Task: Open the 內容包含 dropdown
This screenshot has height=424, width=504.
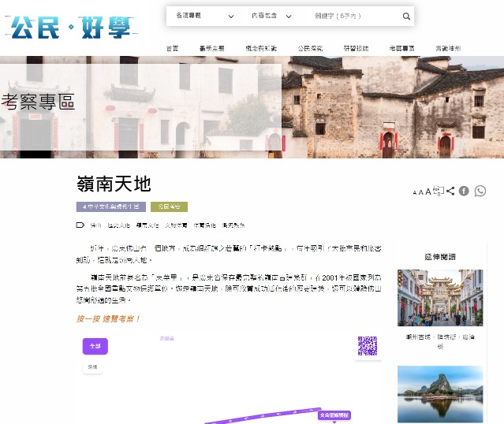Action: 271,16
